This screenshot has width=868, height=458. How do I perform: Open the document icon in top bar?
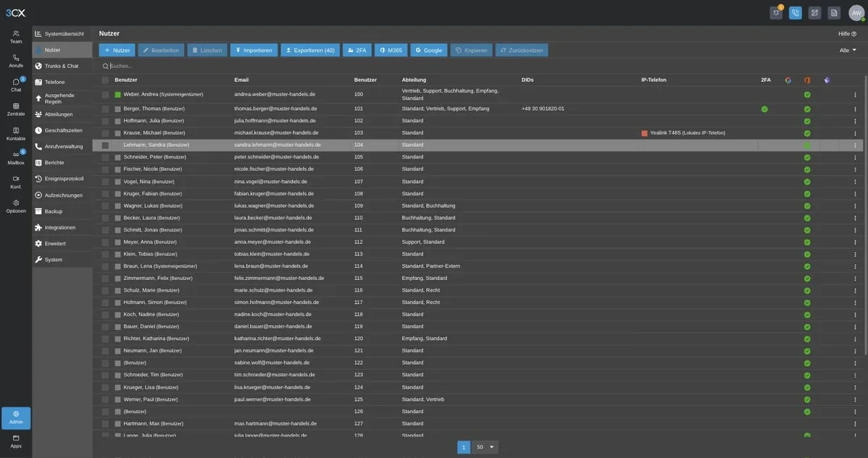[834, 12]
